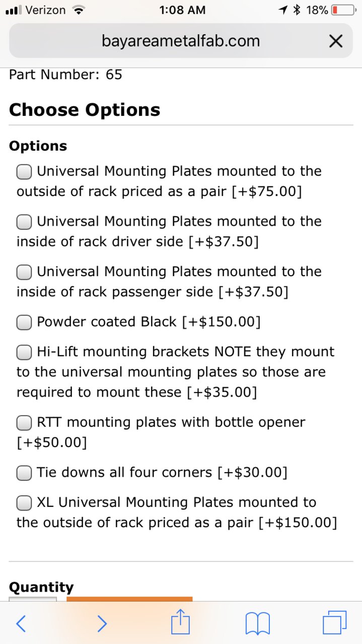
Task: Open the share sheet icon
Action: coord(181,621)
